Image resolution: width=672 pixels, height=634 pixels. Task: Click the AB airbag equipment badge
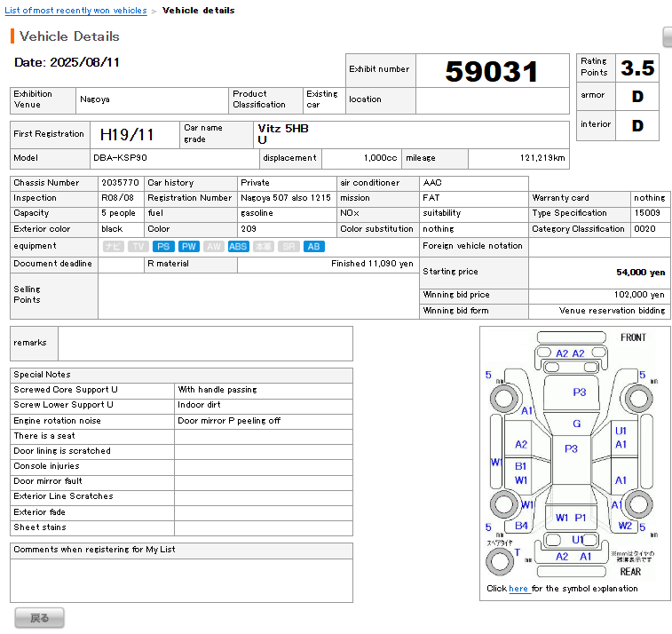click(313, 247)
